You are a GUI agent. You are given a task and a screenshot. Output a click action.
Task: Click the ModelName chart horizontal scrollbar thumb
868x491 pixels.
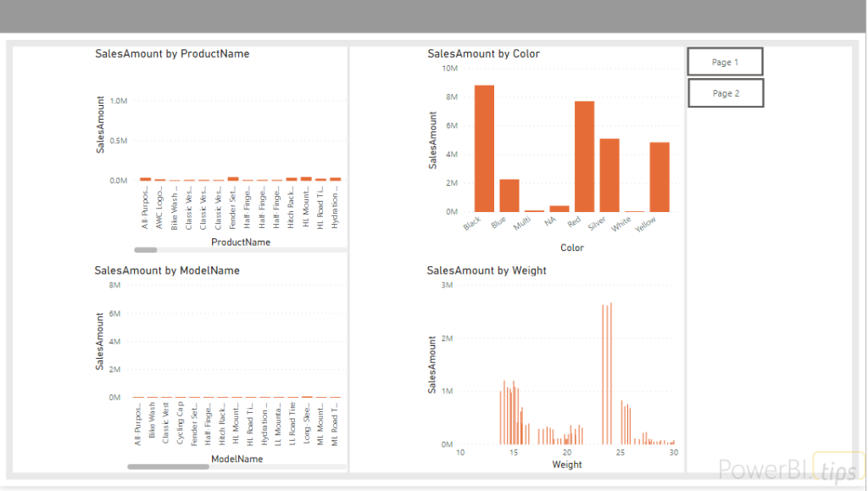pos(168,466)
